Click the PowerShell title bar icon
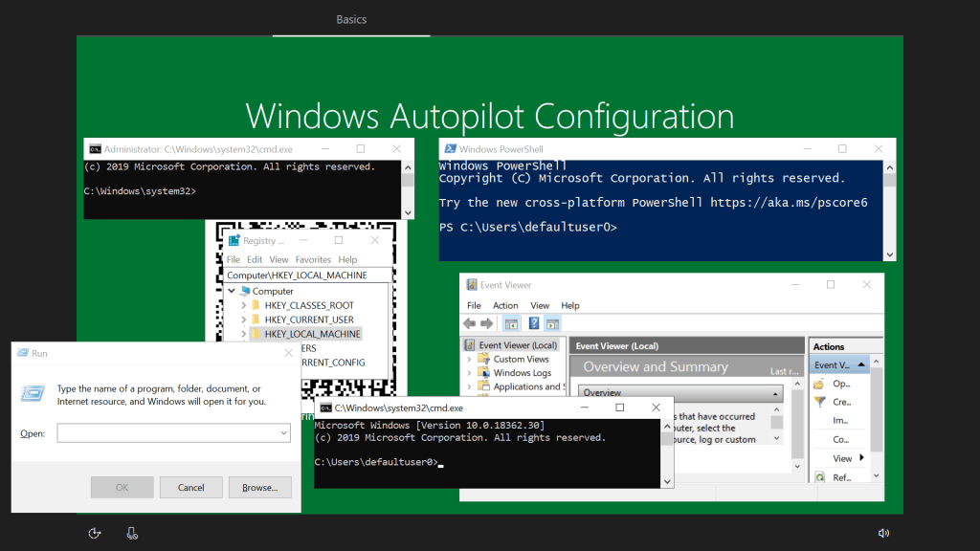Screen dimensions: 980x551 pos(450,148)
